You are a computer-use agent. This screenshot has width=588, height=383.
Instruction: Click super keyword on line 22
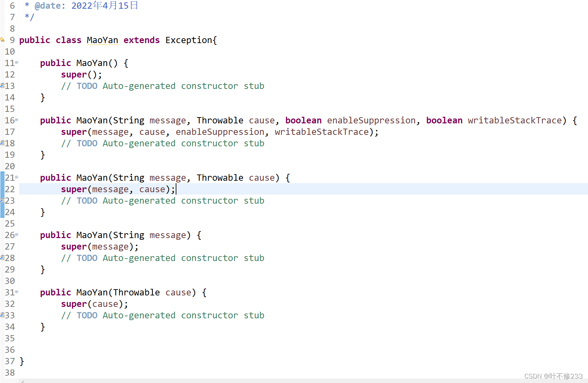(74, 189)
